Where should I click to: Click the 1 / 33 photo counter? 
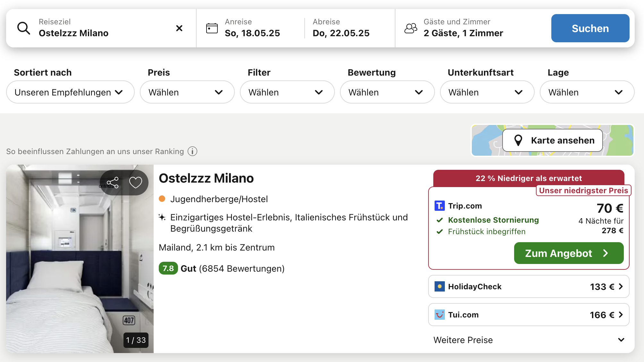point(136,340)
